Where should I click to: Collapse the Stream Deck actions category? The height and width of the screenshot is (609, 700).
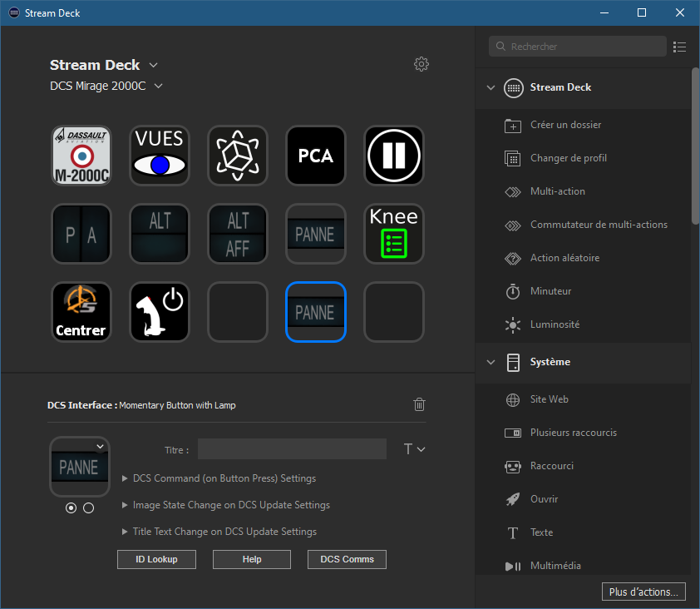point(491,87)
